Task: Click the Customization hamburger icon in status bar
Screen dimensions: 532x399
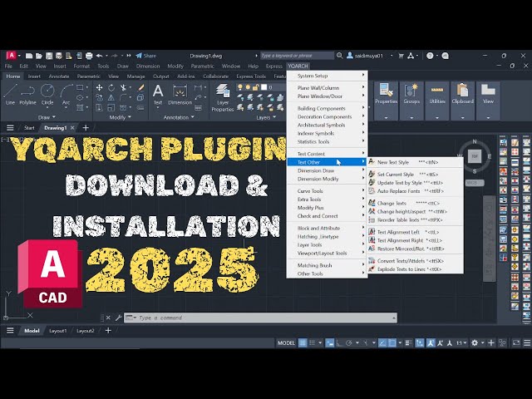Action: pos(527,343)
